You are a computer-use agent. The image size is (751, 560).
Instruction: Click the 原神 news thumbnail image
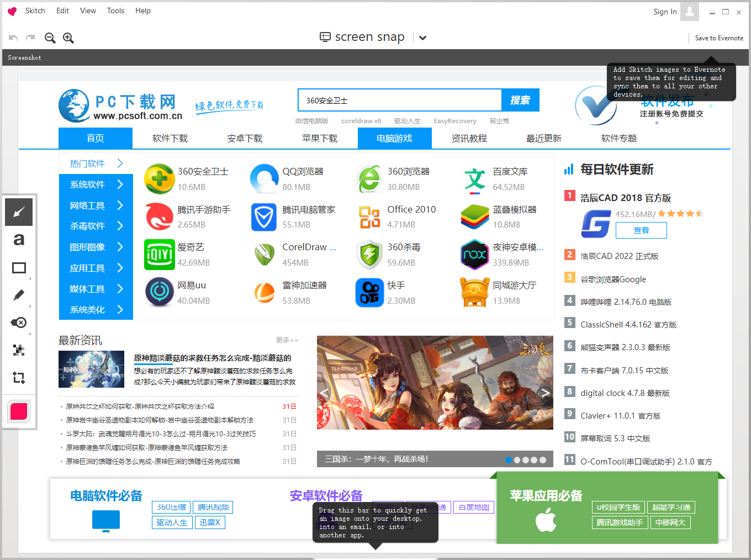click(92, 369)
